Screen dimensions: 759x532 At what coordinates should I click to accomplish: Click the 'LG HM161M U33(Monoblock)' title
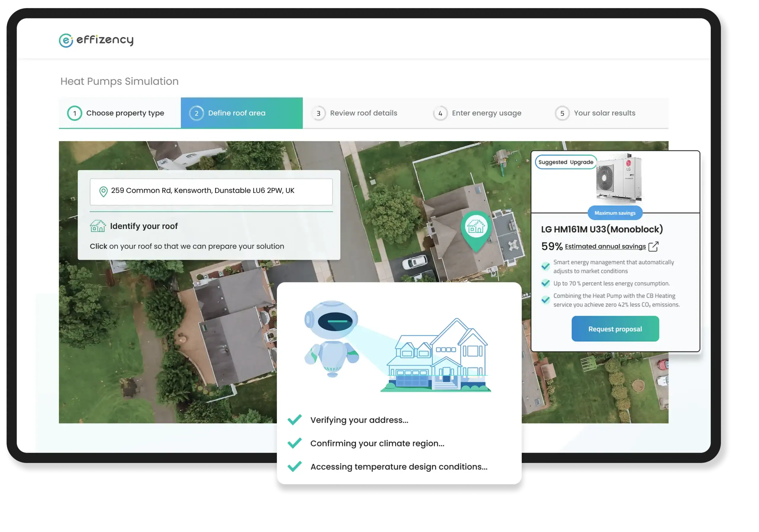602,229
